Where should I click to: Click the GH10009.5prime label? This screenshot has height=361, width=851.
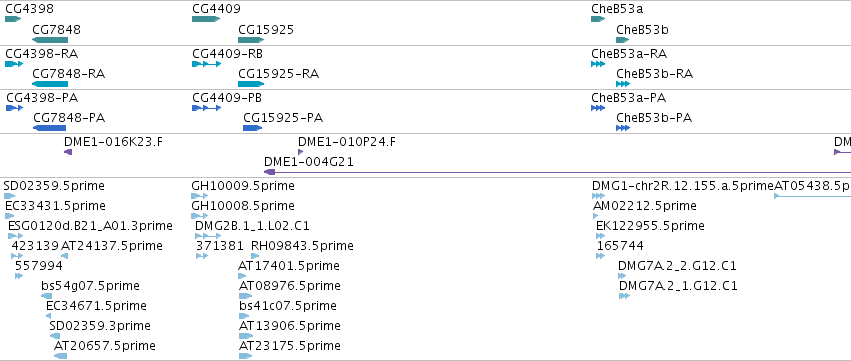(243, 186)
